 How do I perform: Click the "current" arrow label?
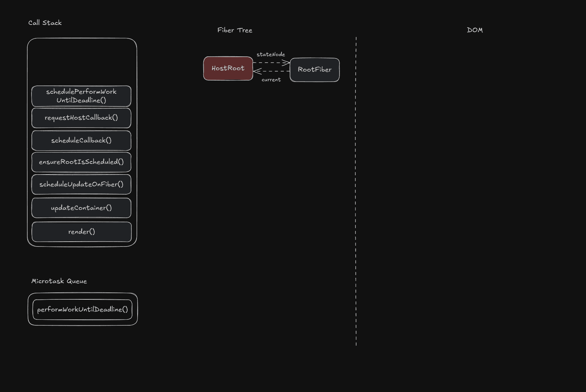(x=271, y=80)
